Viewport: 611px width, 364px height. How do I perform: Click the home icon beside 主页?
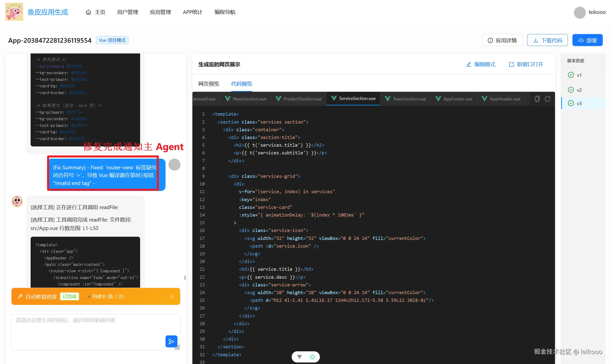[88, 12]
